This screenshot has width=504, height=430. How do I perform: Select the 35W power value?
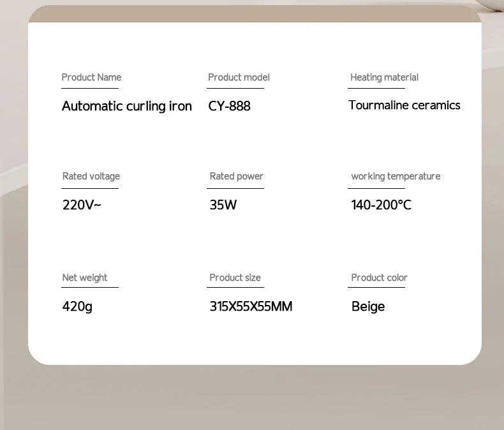coord(223,205)
